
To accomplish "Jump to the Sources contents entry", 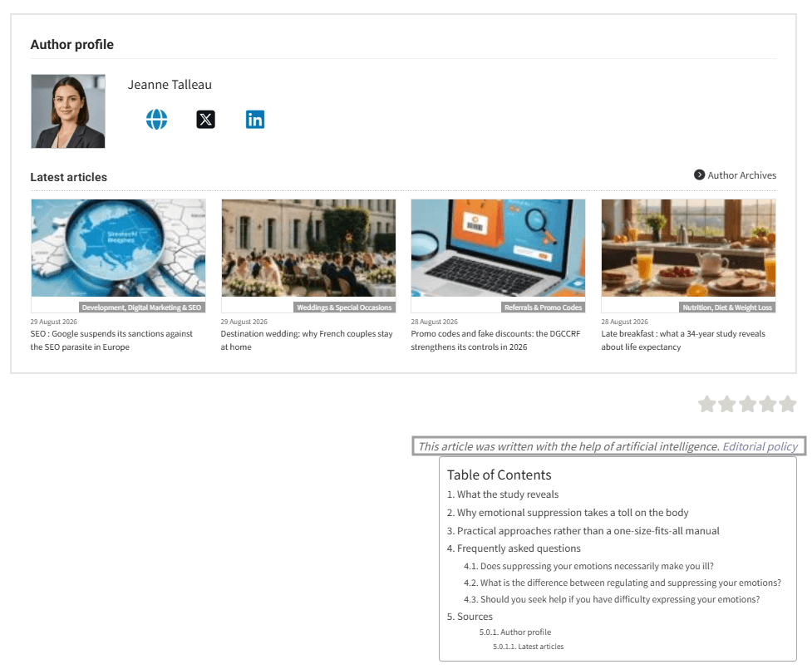I will (470, 617).
